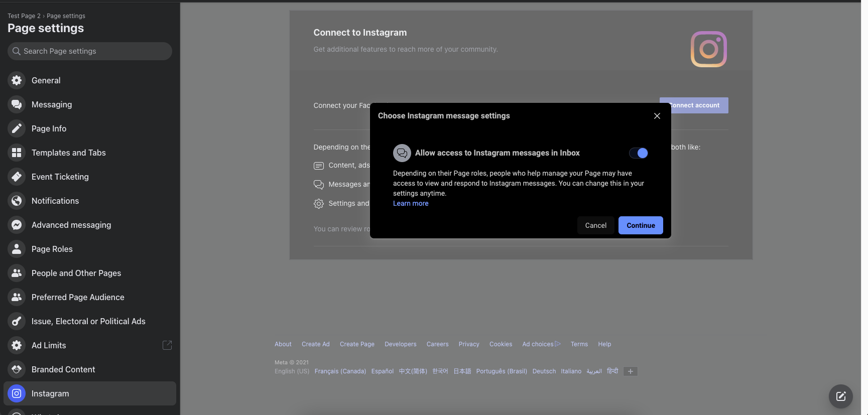Open the Learn more link

411,203
